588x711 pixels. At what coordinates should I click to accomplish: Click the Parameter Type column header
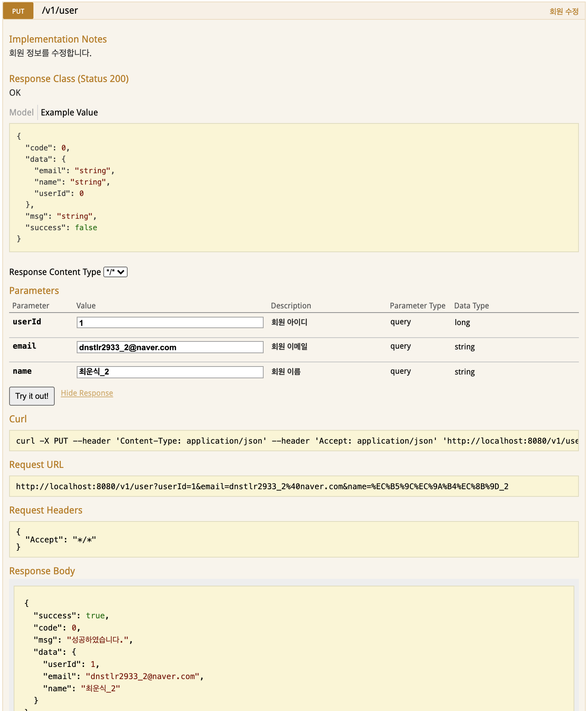pyautogui.click(x=417, y=306)
